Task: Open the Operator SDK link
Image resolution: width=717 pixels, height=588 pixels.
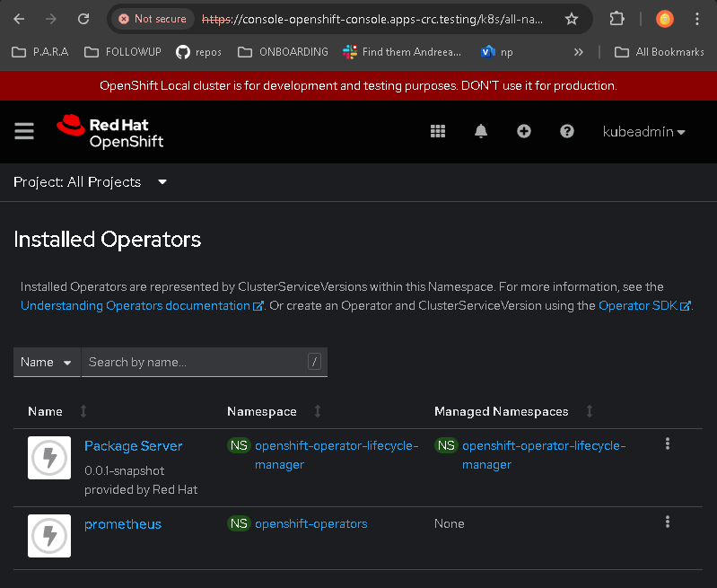Action: 644,305
